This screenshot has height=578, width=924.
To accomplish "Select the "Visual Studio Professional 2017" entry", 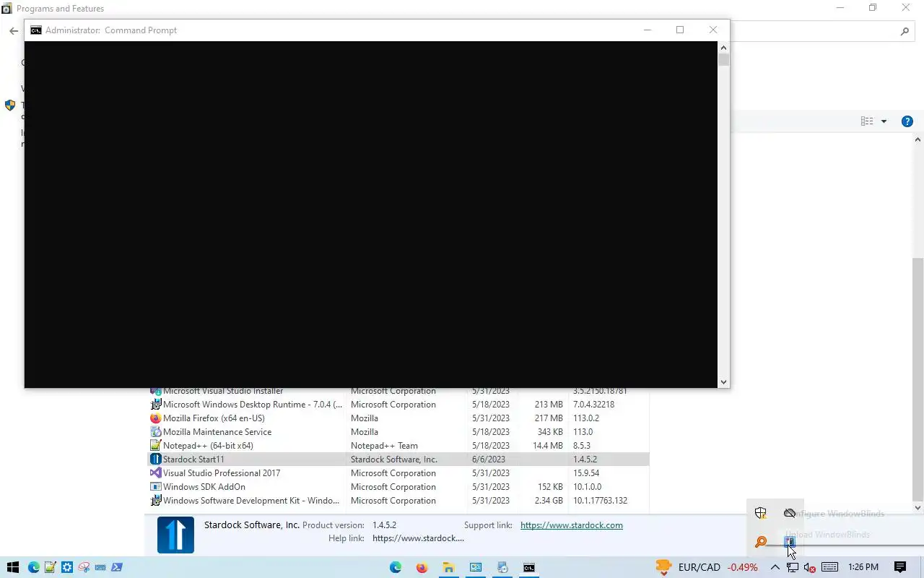I will tap(222, 473).
